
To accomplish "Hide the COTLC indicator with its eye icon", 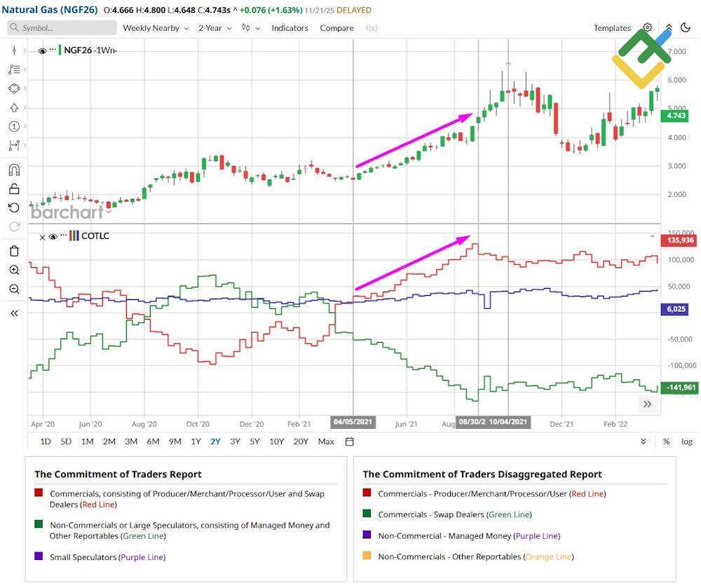I will (53, 236).
